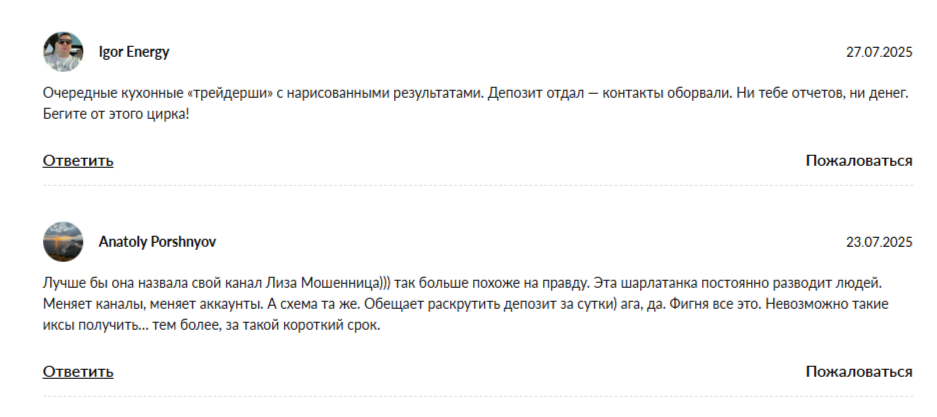Click Anatoly Porshnyov's profile avatar
This screenshot has height=417, width=937.
[62, 242]
